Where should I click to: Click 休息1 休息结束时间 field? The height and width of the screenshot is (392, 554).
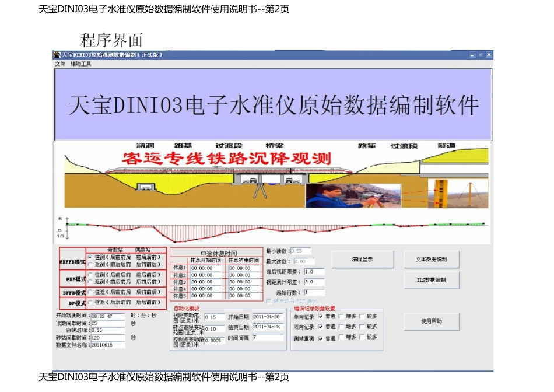[244, 268]
